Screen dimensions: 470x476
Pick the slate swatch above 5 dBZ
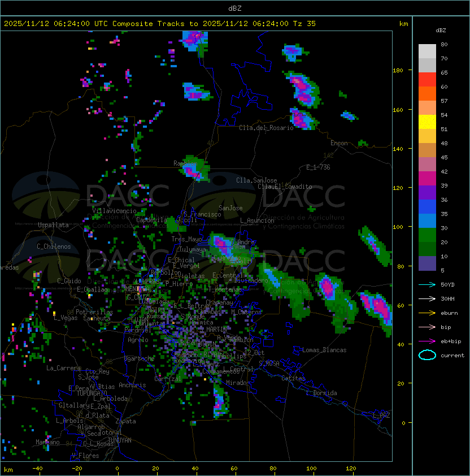427,263
